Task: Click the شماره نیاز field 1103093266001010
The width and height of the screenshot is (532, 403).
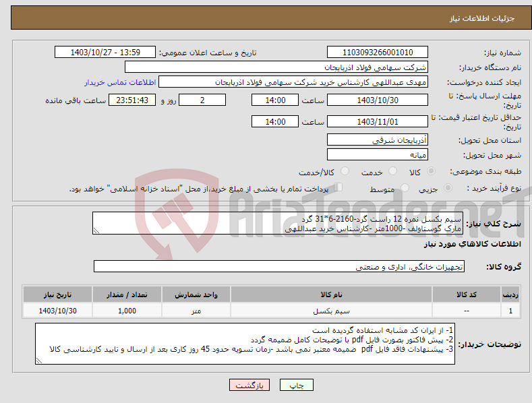Action: (x=378, y=53)
